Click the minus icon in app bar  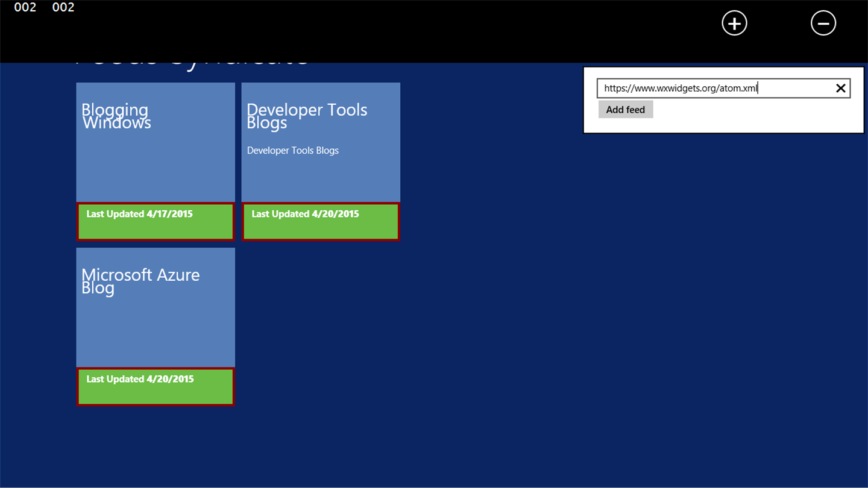point(823,23)
